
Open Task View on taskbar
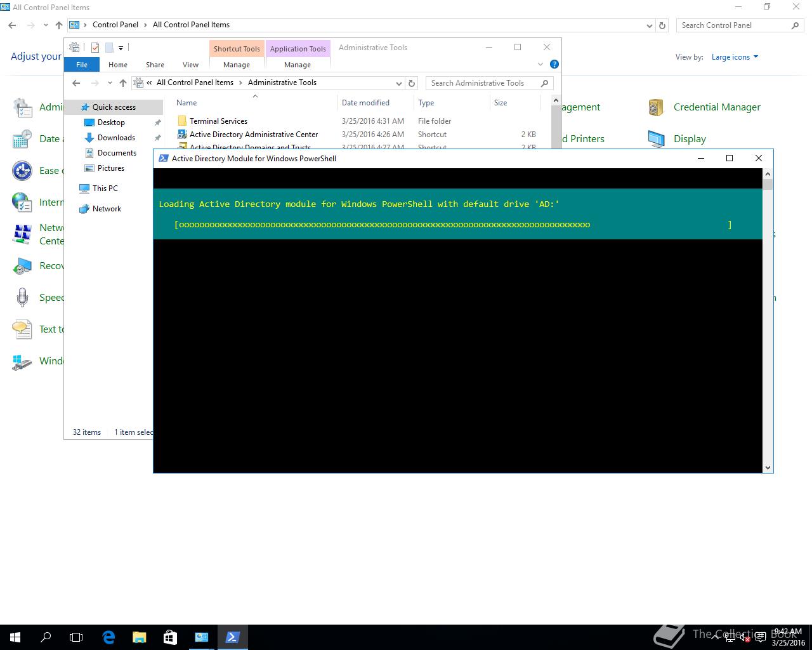tap(76, 637)
